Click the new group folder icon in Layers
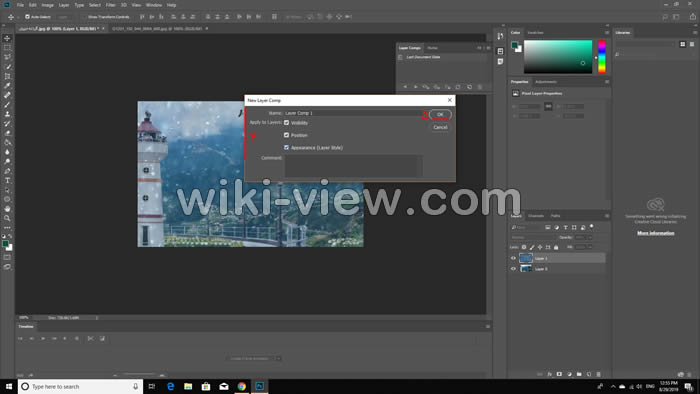Viewport: 700px width, 394px height. pyautogui.click(x=579, y=374)
